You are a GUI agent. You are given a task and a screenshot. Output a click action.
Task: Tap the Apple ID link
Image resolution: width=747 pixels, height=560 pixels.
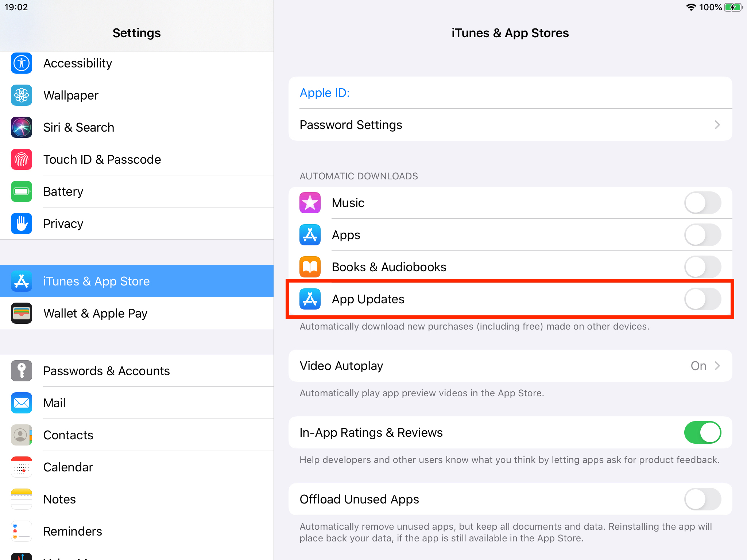click(325, 93)
